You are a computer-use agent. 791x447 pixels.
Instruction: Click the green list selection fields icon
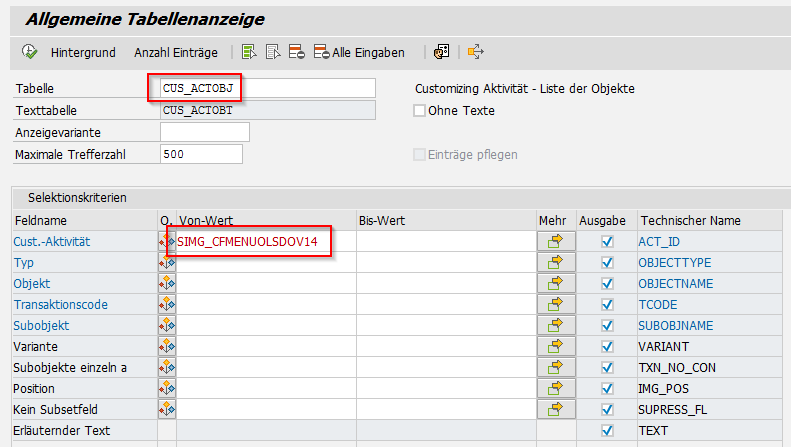(x=249, y=51)
